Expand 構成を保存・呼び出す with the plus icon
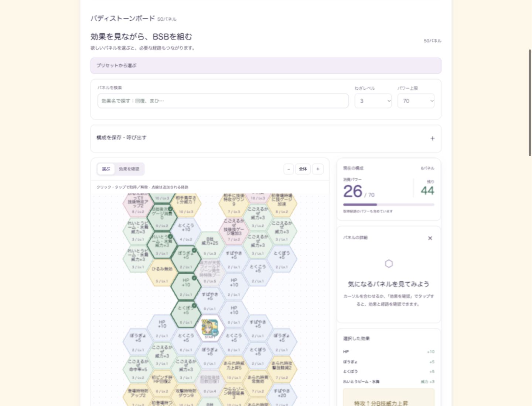 tap(432, 138)
